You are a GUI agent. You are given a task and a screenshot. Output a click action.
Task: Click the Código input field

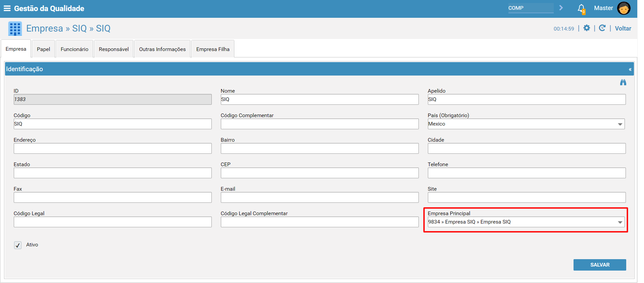112,124
